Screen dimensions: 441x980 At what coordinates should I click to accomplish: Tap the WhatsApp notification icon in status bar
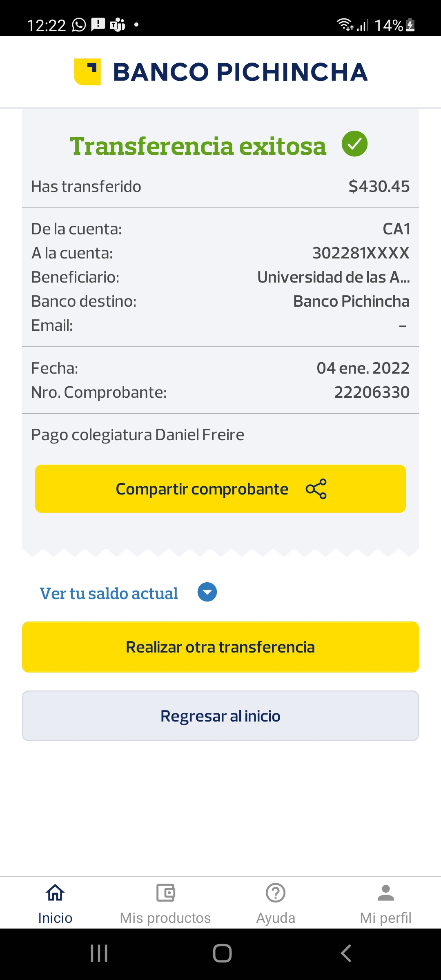79,25
